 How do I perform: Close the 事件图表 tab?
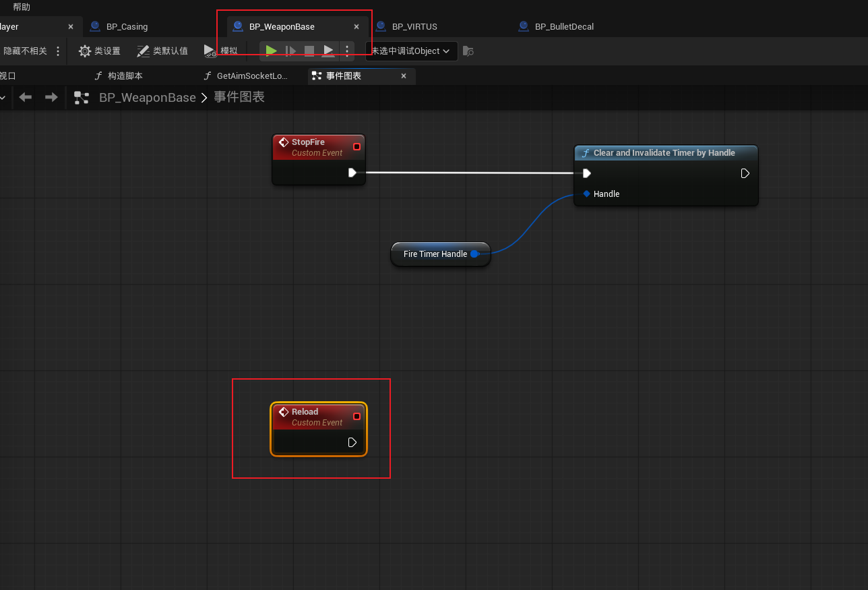pos(404,76)
